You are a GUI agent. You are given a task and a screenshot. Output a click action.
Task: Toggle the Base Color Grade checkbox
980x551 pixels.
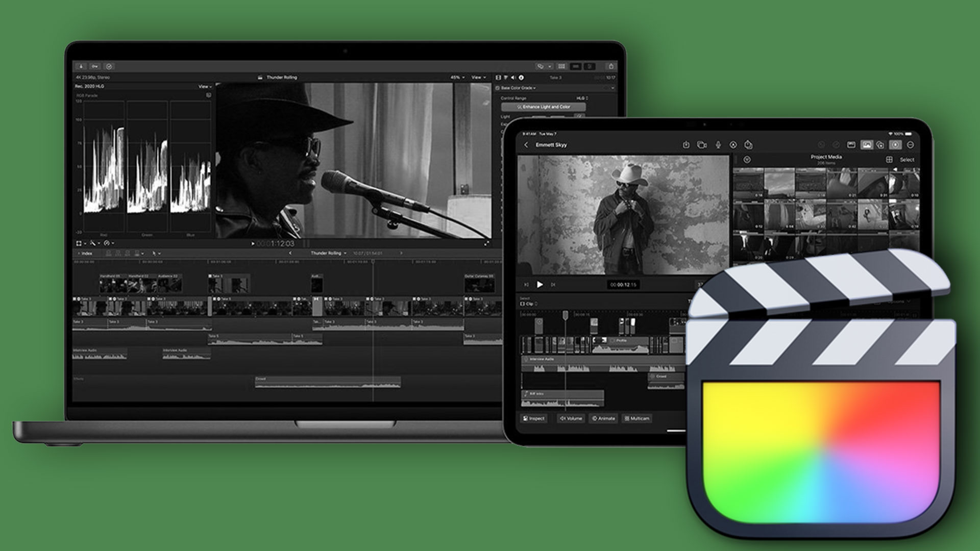498,88
